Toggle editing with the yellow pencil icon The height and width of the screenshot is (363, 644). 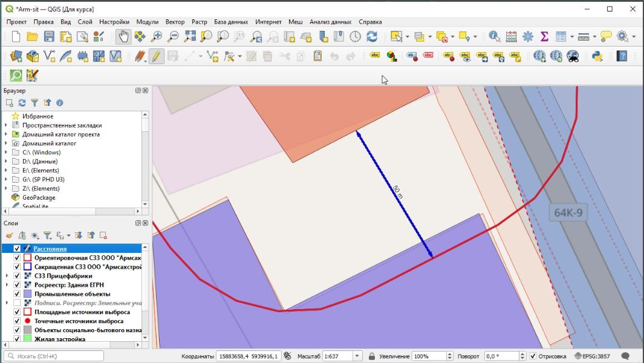pos(156,56)
